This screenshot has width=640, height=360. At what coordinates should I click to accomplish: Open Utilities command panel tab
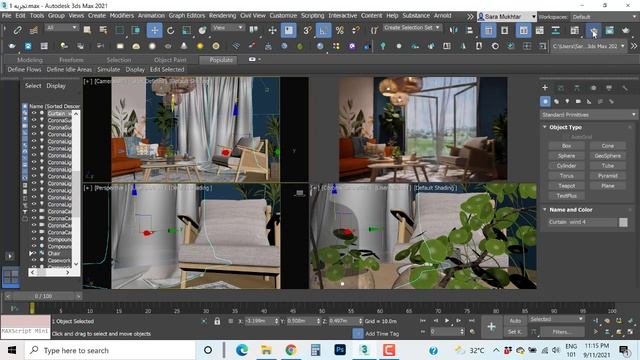coord(625,88)
